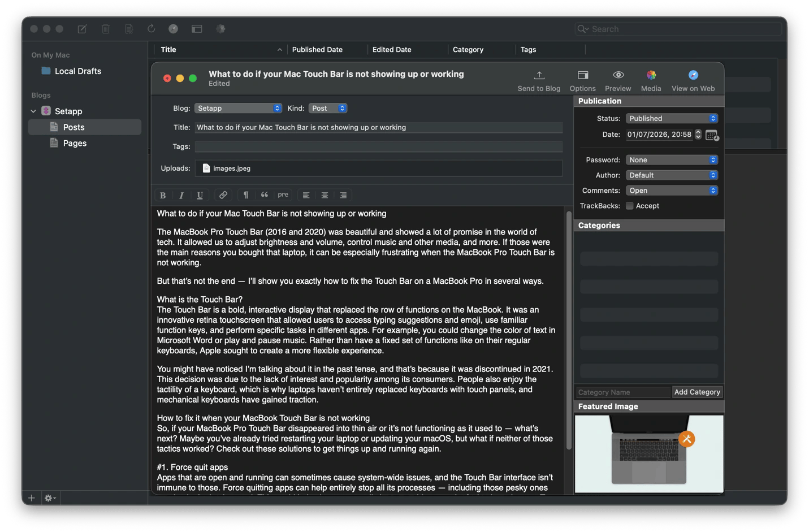
Task: Apply Bold formatting in editor toolbar
Action: click(163, 195)
